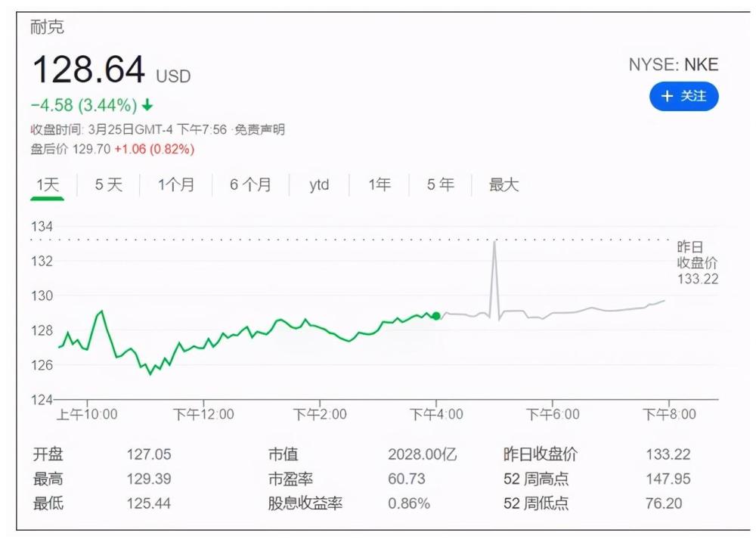Click the 最低 value 125.44

149,503
